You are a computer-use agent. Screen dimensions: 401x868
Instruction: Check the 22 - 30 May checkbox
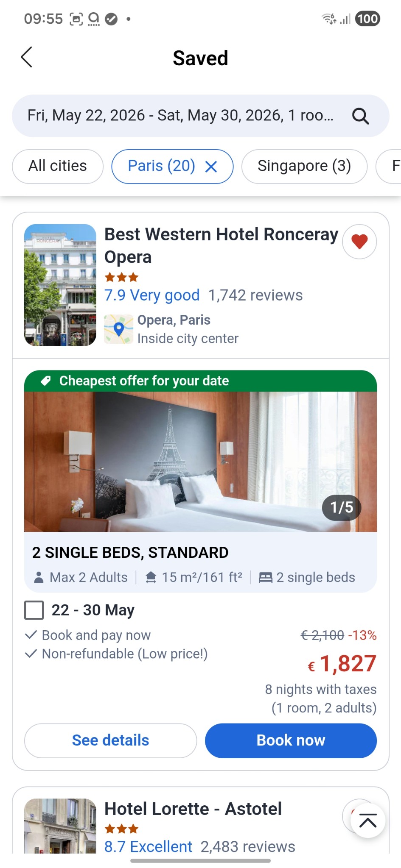click(x=34, y=610)
